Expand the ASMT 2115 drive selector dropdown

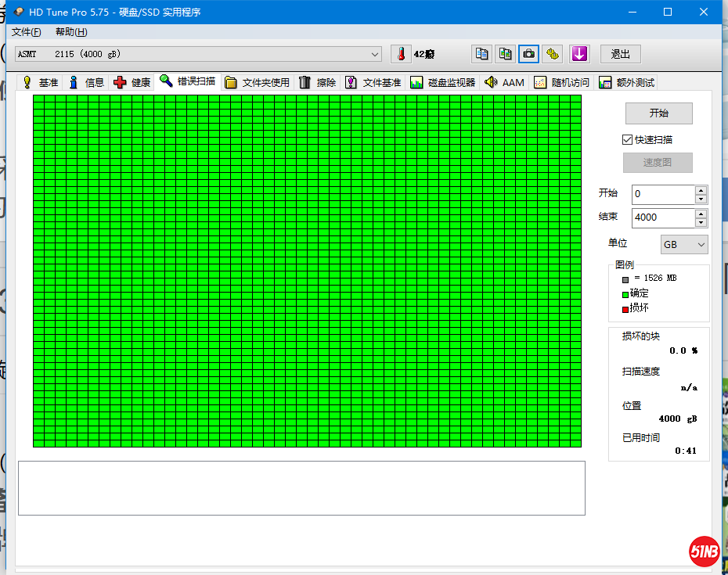pyautogui.click(x=375, y=54)
